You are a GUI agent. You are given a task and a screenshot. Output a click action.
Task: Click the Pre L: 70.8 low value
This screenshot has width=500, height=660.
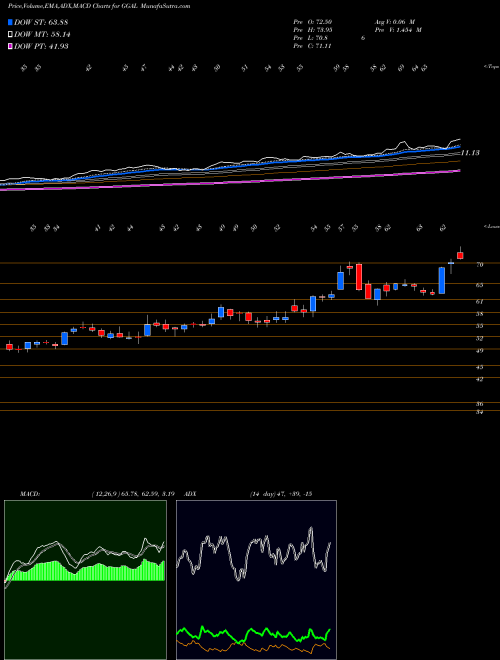pos(311,38)
